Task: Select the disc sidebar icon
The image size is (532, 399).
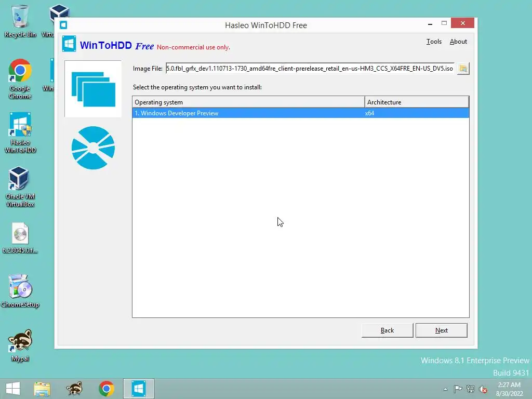Action: point(93,148)
